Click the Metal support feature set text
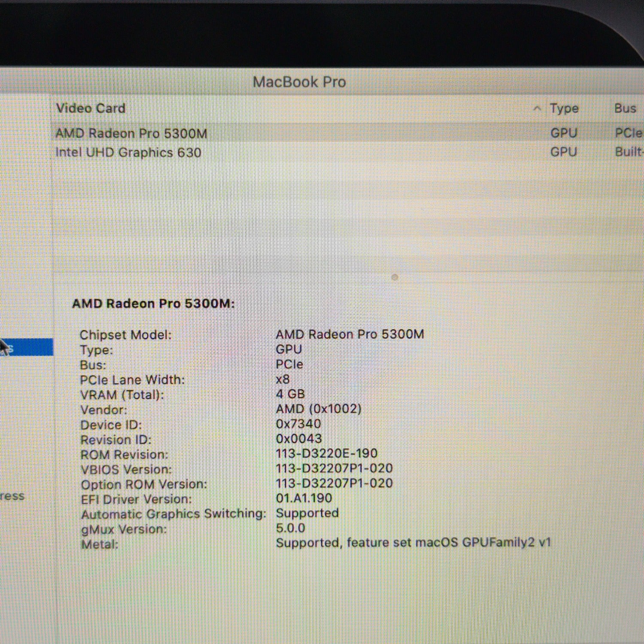This screenshot has height=644, width=644. (x=413, y=543)
